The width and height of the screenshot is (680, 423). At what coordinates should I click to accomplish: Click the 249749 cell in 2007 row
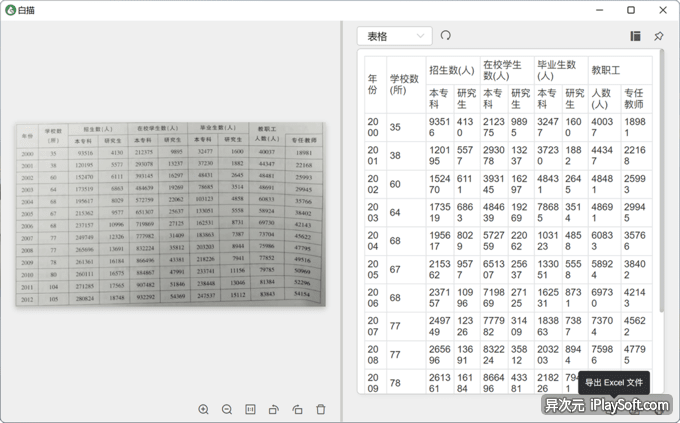440,326
